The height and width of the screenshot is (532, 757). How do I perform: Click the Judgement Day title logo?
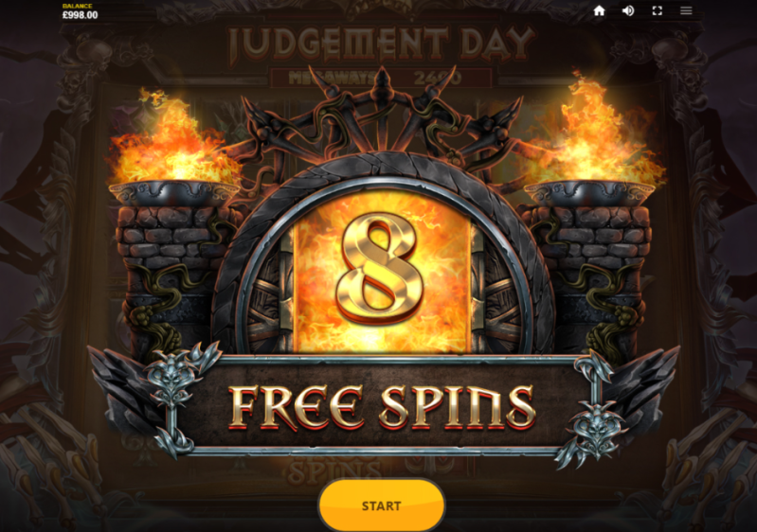tap(382, 44)
